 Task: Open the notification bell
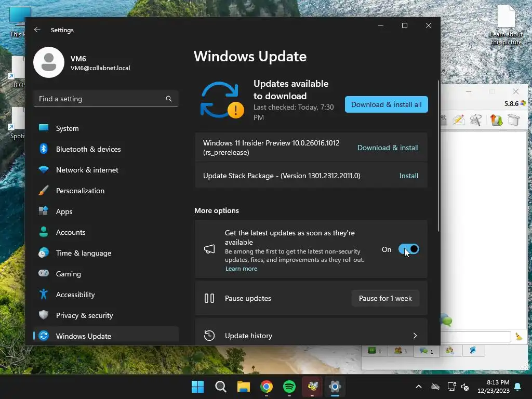pyautogui.click(x=518, y=387)
